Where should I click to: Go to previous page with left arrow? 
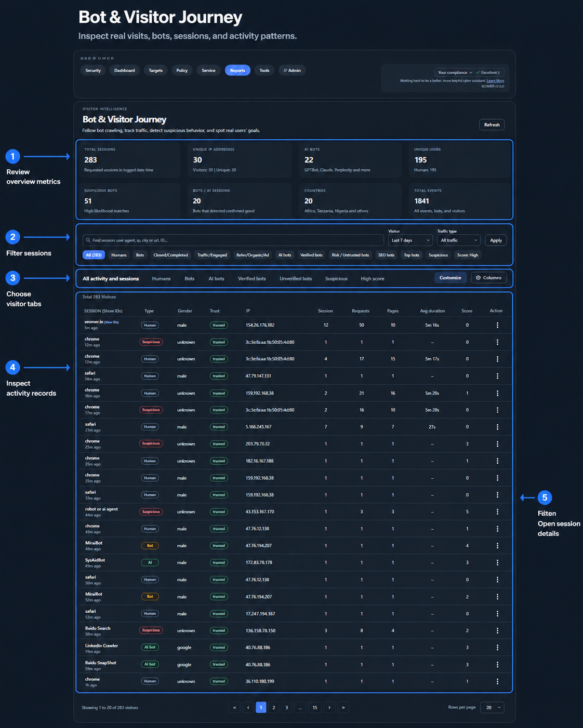tap(248, 707)
